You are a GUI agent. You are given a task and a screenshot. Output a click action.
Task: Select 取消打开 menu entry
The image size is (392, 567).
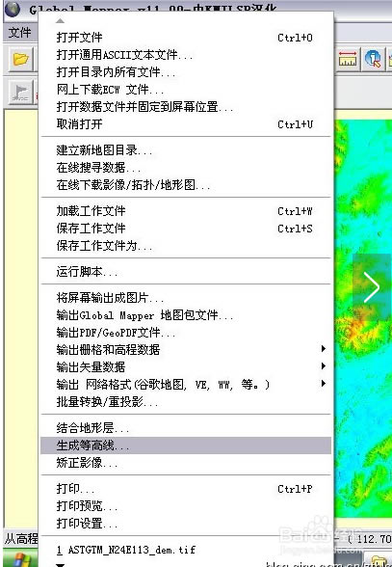[x=186, y=124]
